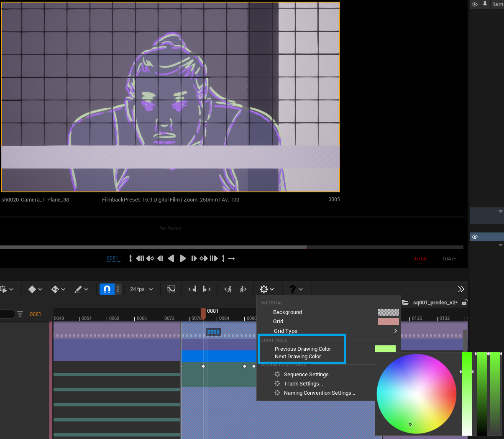Step one frame forward in transport controls

194,258
